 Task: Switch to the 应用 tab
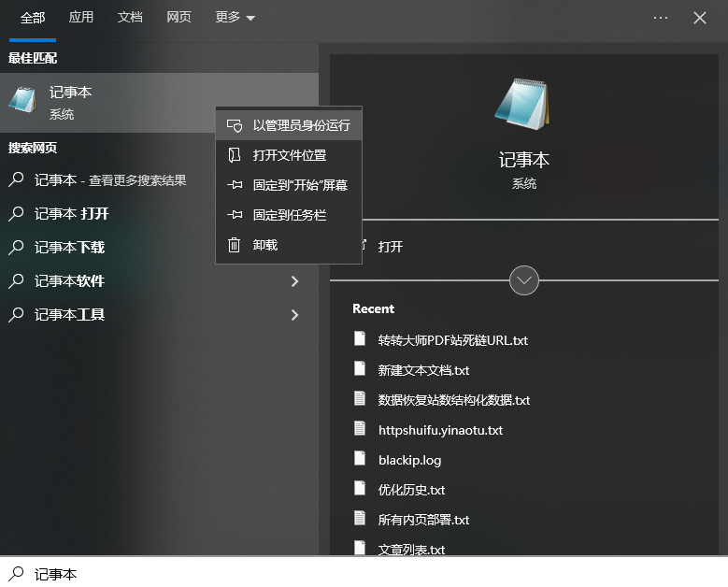point(81,18)
